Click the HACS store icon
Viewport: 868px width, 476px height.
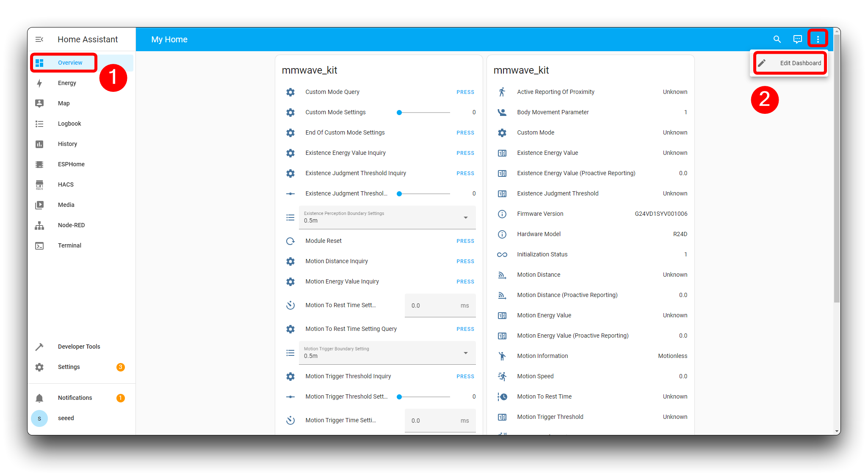tap(39, 184)
